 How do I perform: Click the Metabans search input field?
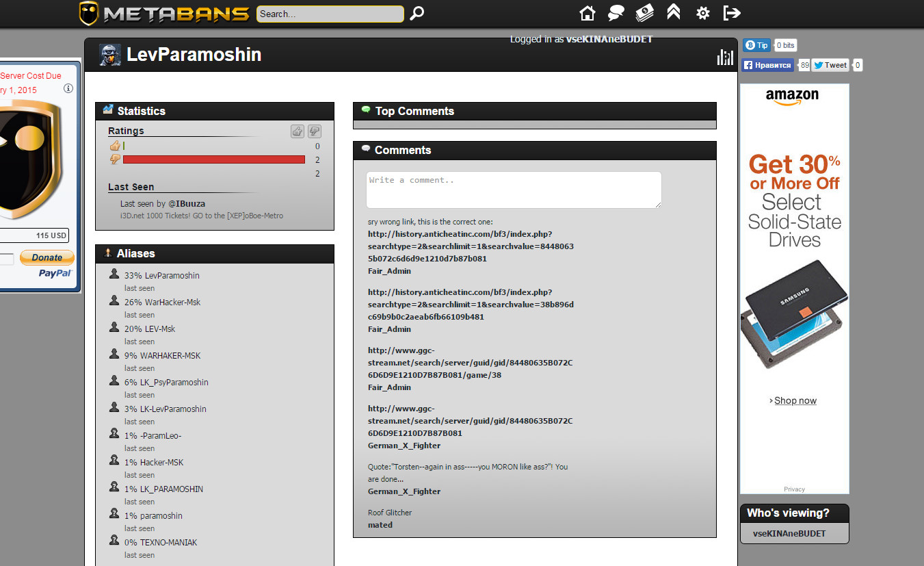[330, 14]
